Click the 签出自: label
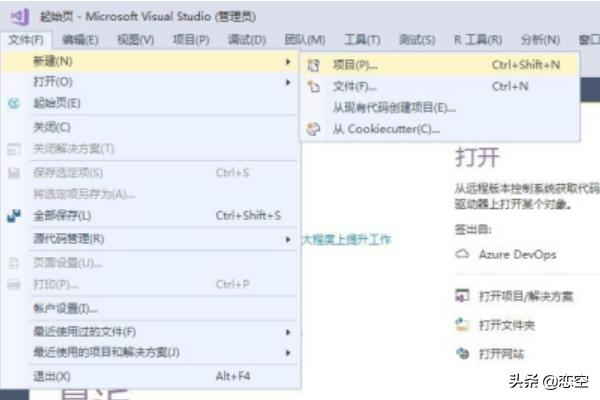 tap(473, 229)
